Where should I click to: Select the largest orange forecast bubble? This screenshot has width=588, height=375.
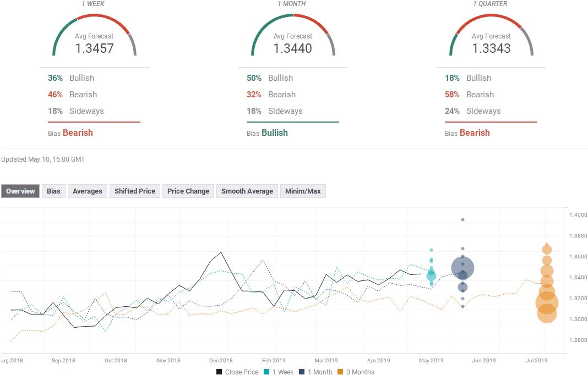pyautogui.click(x=547, y=302)
